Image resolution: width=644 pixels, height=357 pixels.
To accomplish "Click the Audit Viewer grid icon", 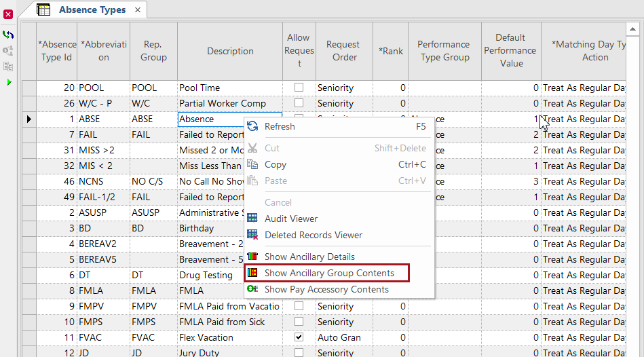I will (252, 219).
